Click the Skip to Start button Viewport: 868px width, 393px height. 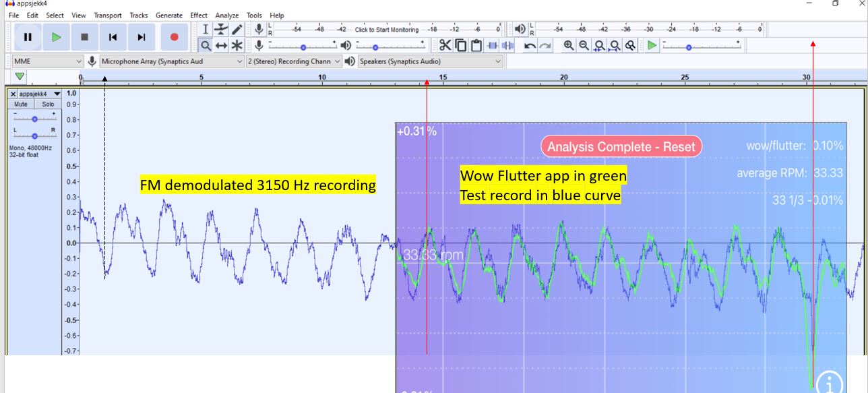pos(113,37)
